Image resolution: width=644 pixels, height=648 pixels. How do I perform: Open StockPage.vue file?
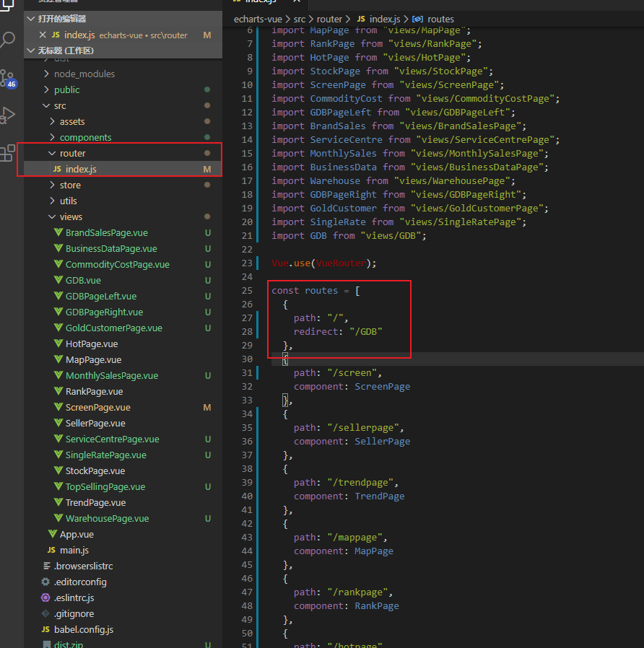[123, 470]
